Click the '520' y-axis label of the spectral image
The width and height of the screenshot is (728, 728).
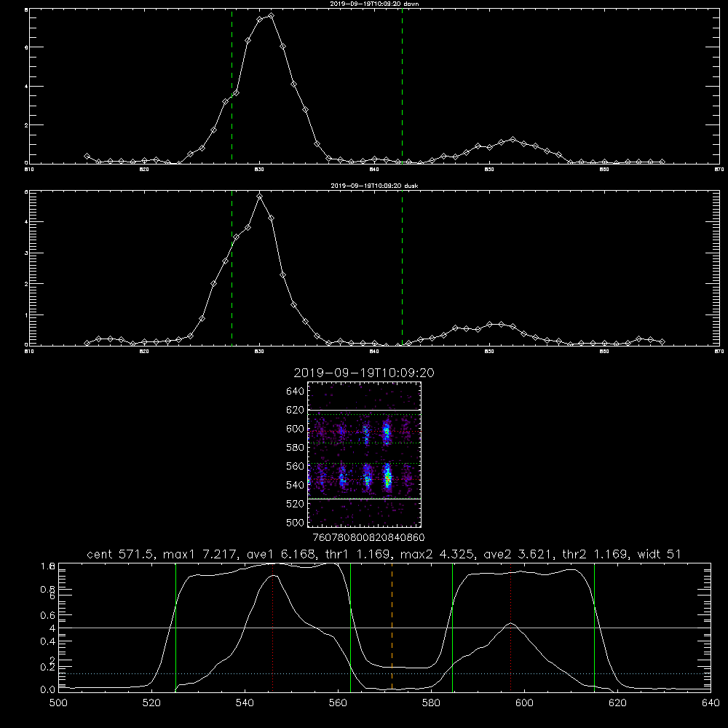(296, 504)
